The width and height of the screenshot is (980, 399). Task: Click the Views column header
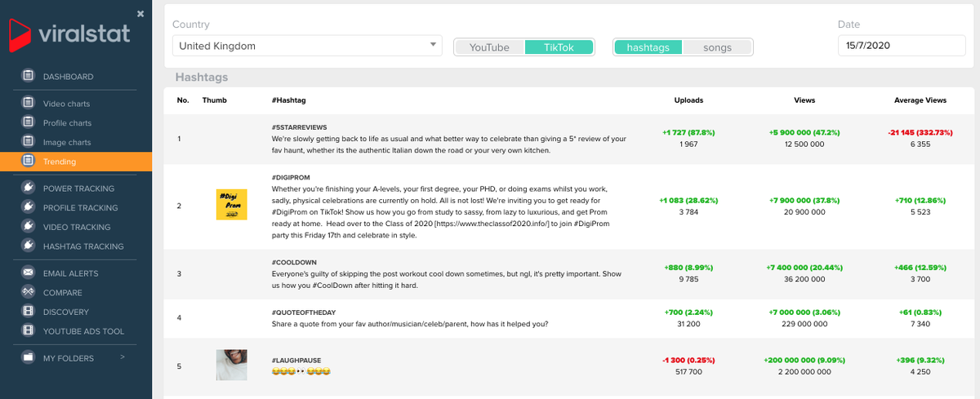804,100
